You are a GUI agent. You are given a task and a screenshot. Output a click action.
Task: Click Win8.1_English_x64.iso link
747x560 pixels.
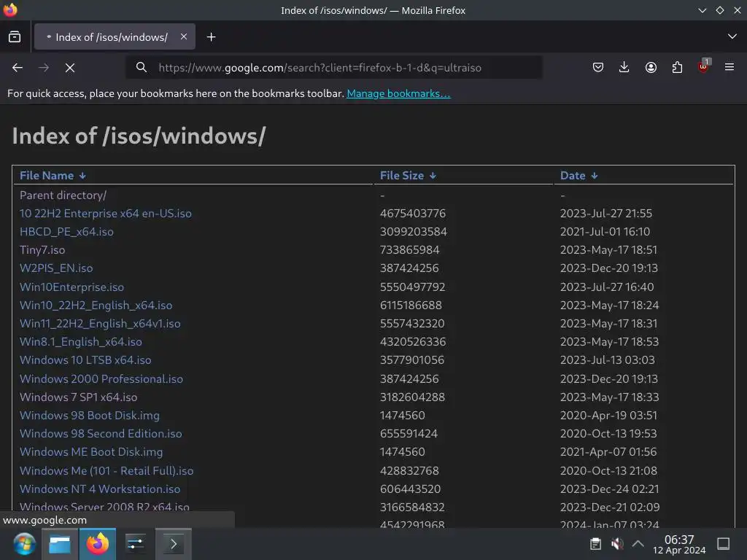click(80, 342)
